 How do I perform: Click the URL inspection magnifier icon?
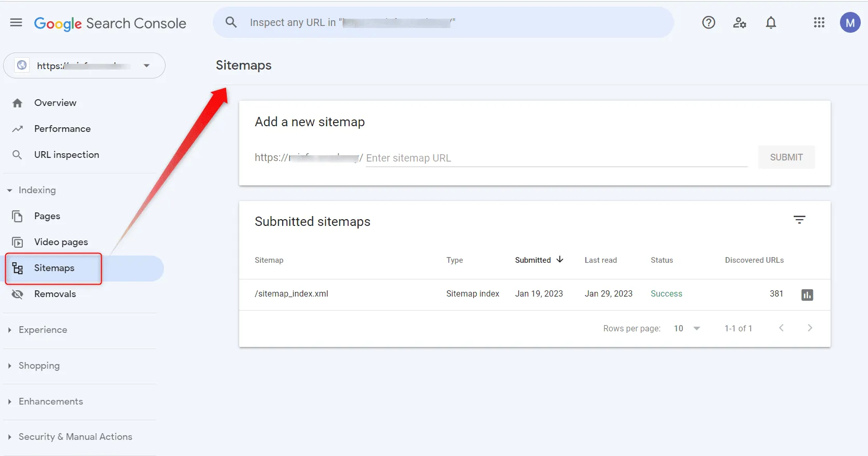tap(17, 155)
